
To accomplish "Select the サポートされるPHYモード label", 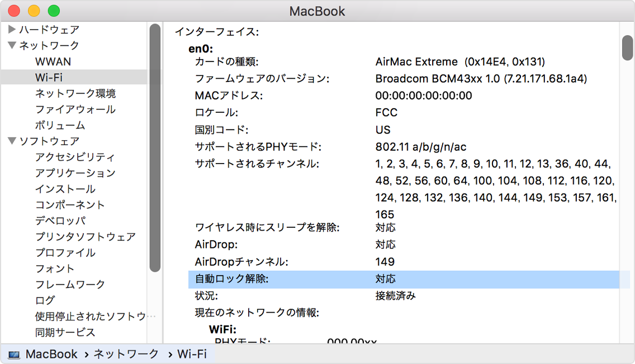I will click(258, 147).
